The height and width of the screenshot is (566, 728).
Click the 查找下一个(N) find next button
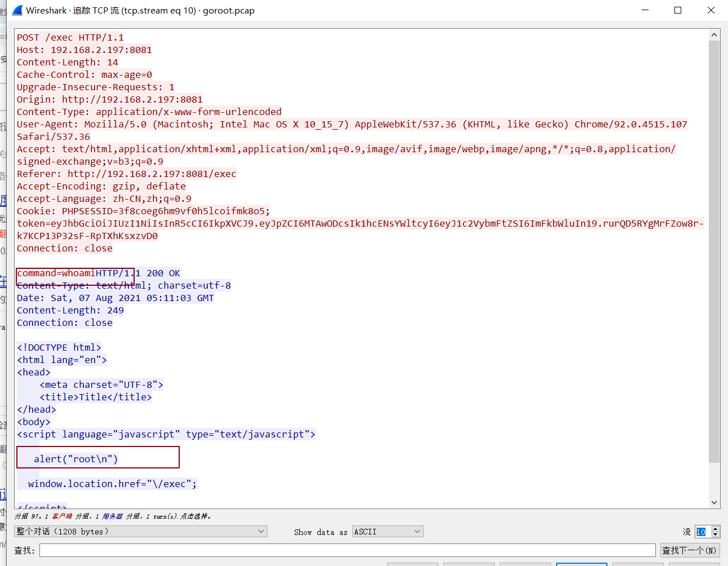point(689,550)
